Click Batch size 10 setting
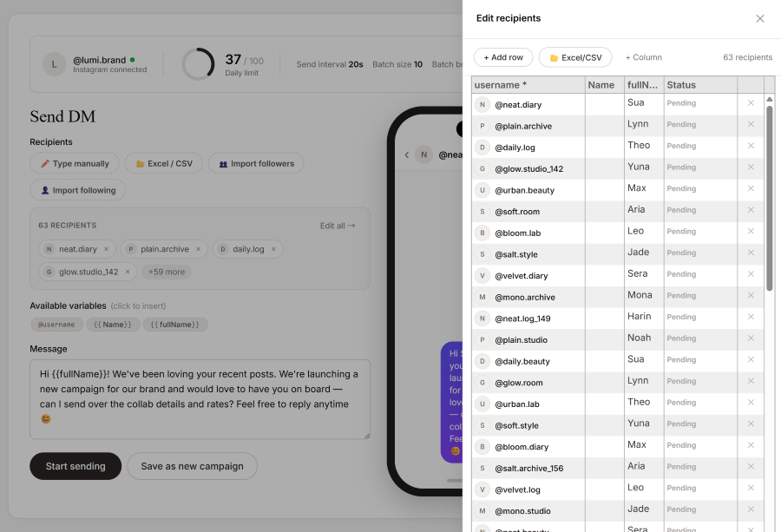781x532 pixels. [397, 64]
